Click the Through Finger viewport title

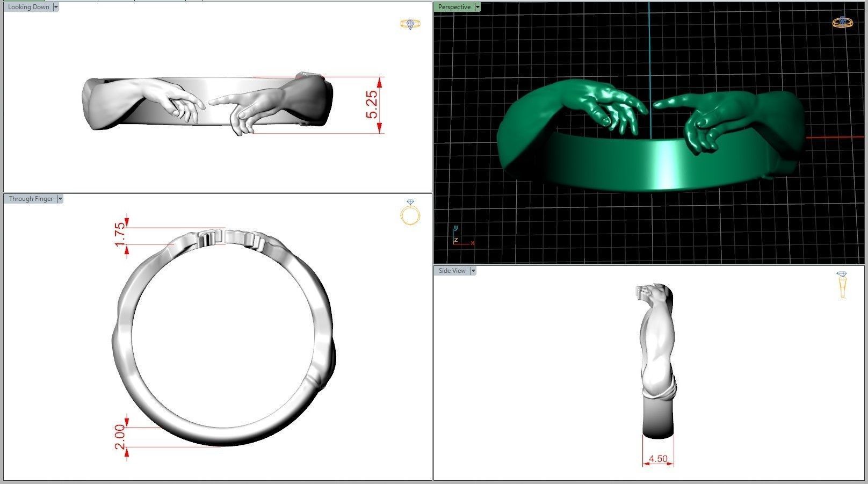point(31,199)
